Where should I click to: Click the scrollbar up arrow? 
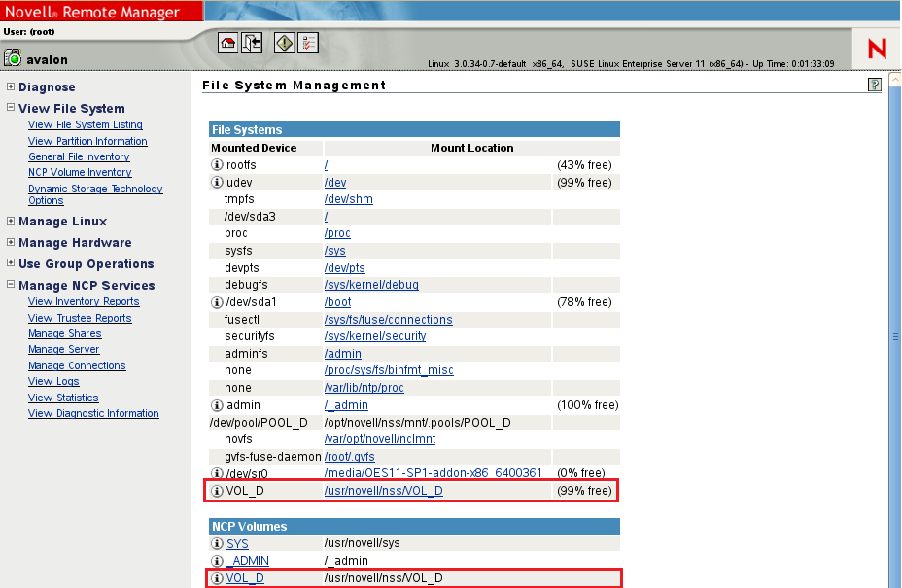pos(895,79)
